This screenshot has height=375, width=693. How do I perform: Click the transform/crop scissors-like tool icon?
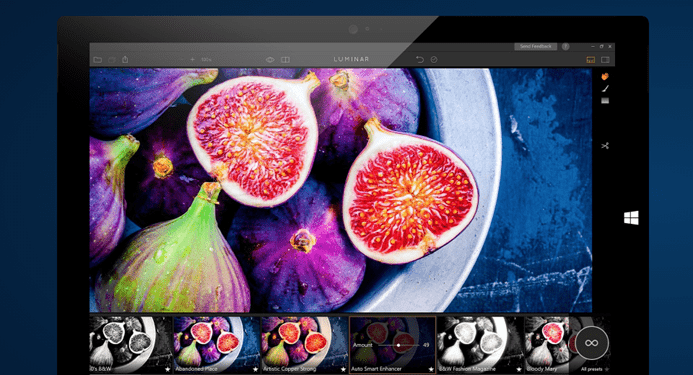point(605,145)
